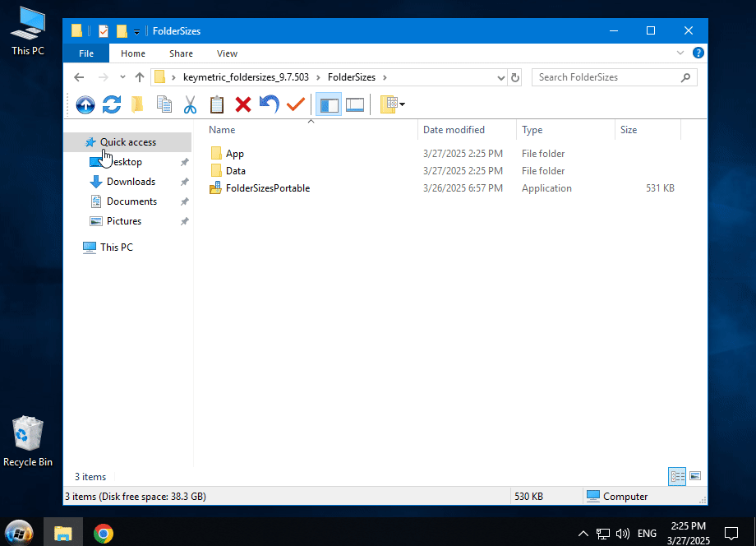Click the Properties icon in title bar

[104, 31]
